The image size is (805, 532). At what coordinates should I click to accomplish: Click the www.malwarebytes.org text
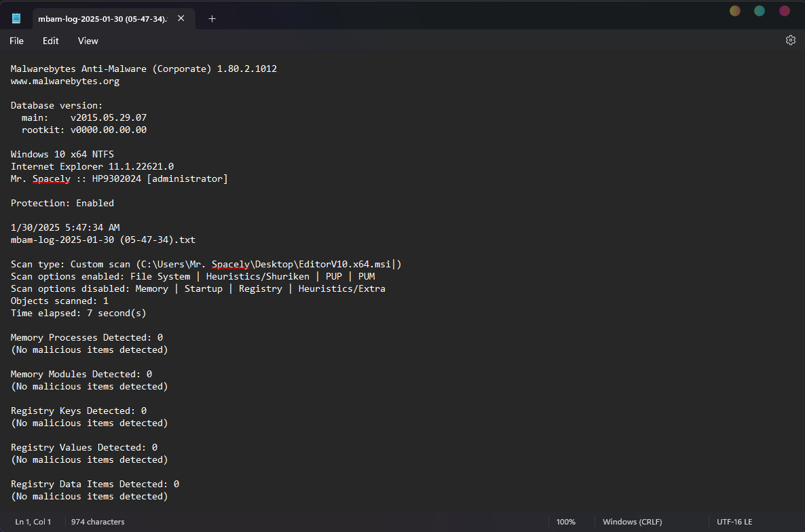tap(65, 81)
